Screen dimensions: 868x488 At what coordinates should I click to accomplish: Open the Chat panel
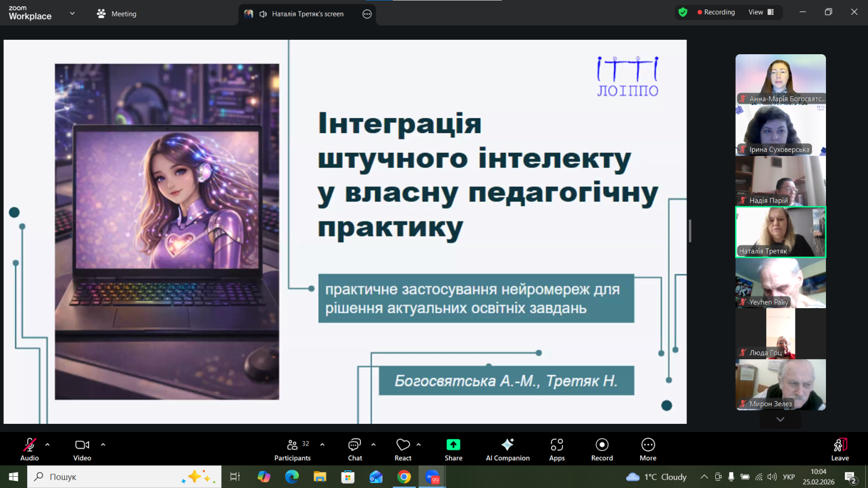coord(354,449)
